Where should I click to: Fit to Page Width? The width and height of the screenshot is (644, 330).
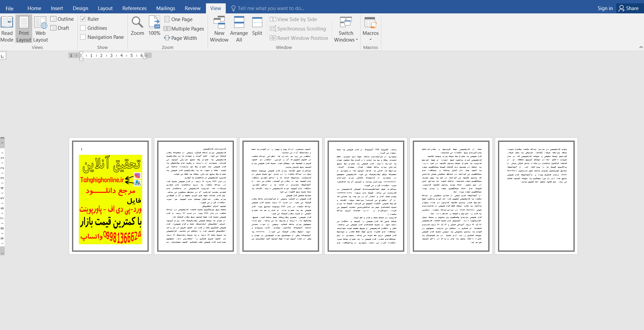pos(180,38)
